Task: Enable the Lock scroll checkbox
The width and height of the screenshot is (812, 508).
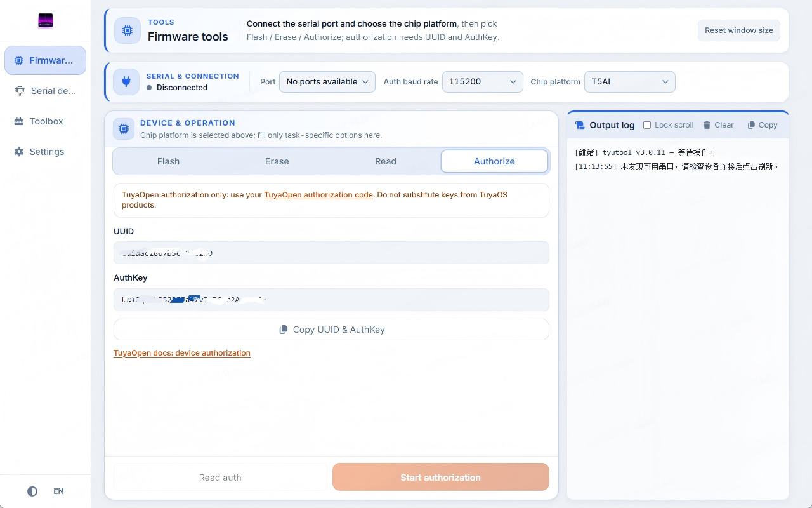Action: [647, 125]
